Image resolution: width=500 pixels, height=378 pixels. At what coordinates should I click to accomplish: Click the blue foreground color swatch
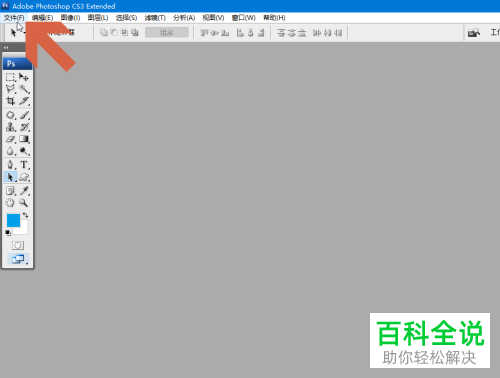13,220
